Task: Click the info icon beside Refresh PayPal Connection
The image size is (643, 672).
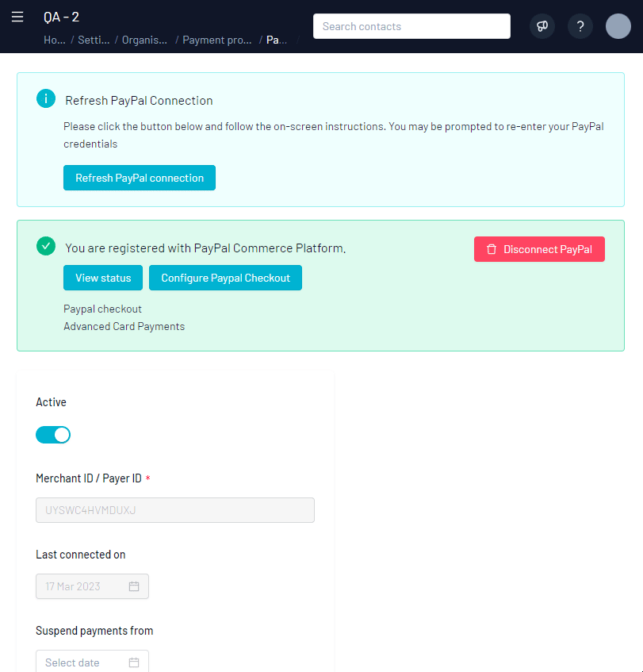Action: click(x=46, y=99)
